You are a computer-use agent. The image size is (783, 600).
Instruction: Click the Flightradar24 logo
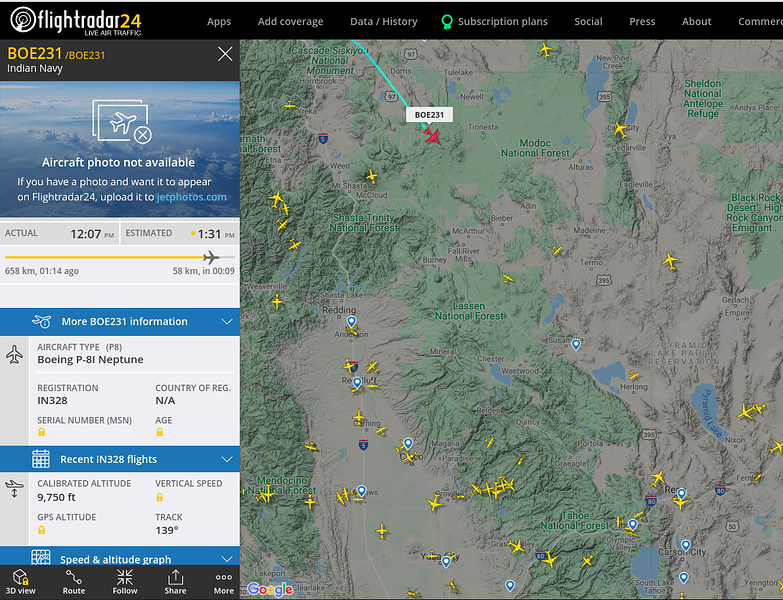76,21
